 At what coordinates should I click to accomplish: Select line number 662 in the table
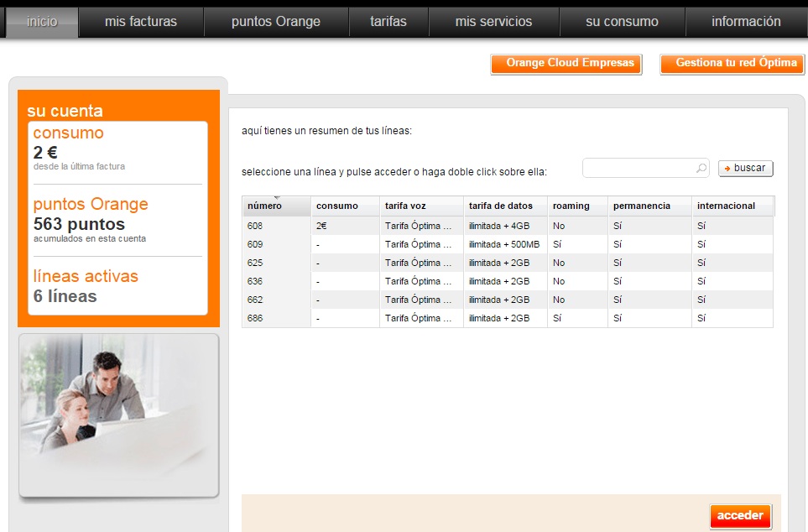(255, 300)
